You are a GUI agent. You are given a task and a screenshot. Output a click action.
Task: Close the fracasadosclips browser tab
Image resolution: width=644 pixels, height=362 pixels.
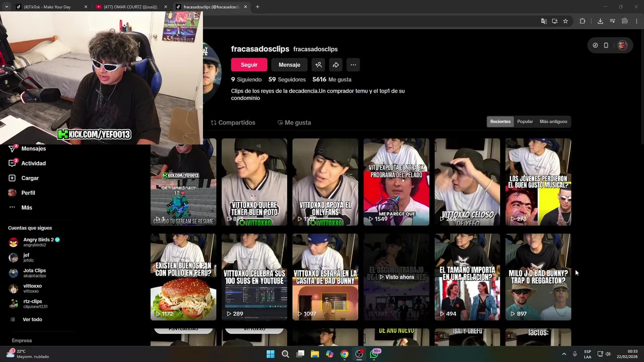[246, 7]
